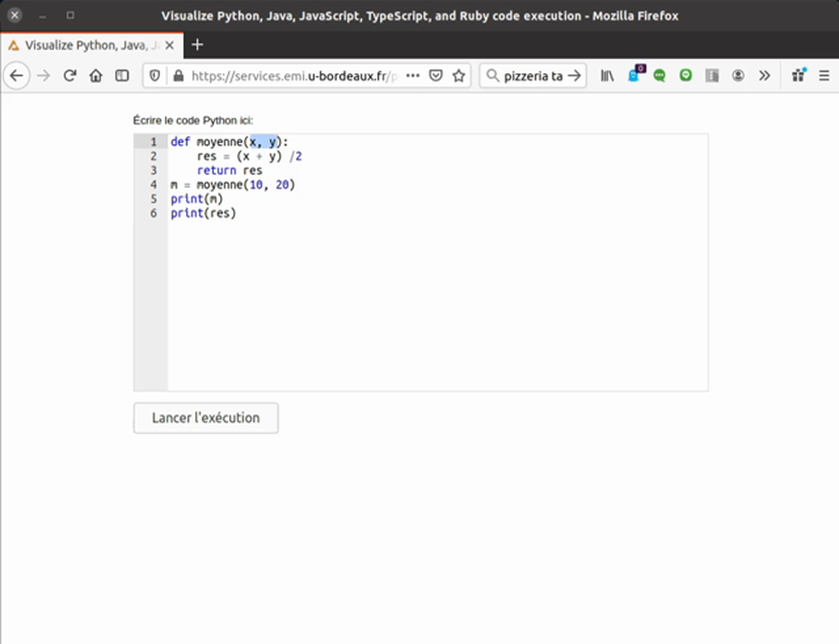Click the What's New gift icon
Screen dimensions: 839x644
pos(798,76)
